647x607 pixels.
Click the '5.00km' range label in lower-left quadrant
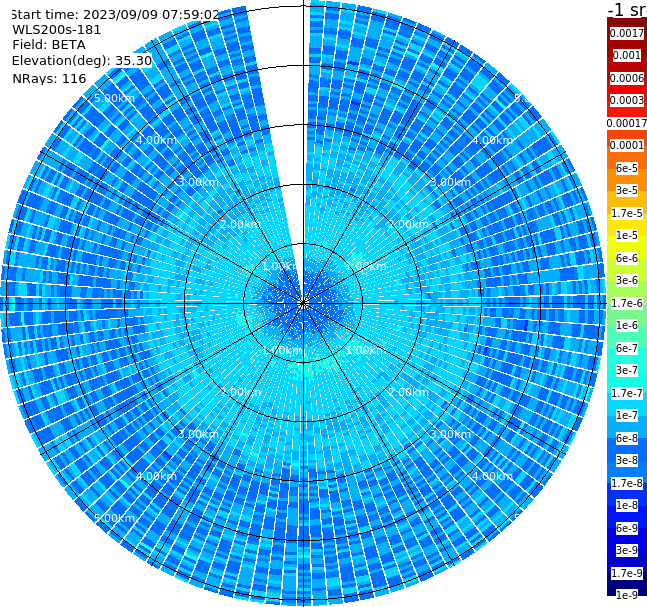point(114,518)
